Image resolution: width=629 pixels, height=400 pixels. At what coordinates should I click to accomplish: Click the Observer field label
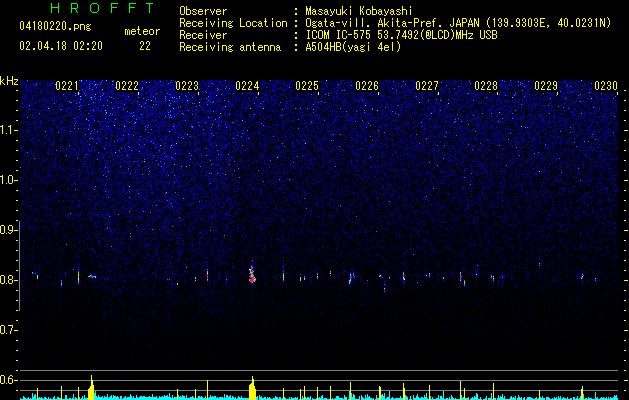(203, 11)
